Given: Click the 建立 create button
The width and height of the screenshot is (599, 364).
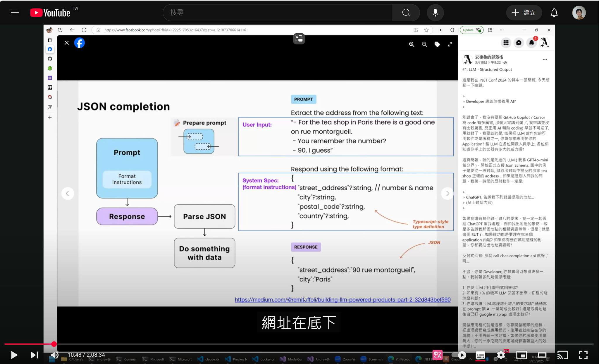Looking at the screenshot, I should coord(524,13).
